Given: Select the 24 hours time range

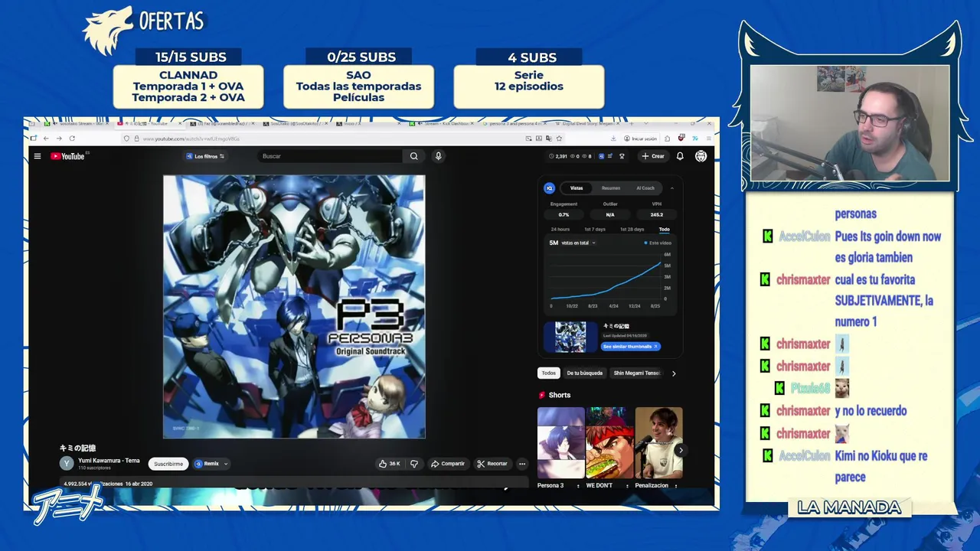Looking at the screenshot, I should (x=560, y=230).
